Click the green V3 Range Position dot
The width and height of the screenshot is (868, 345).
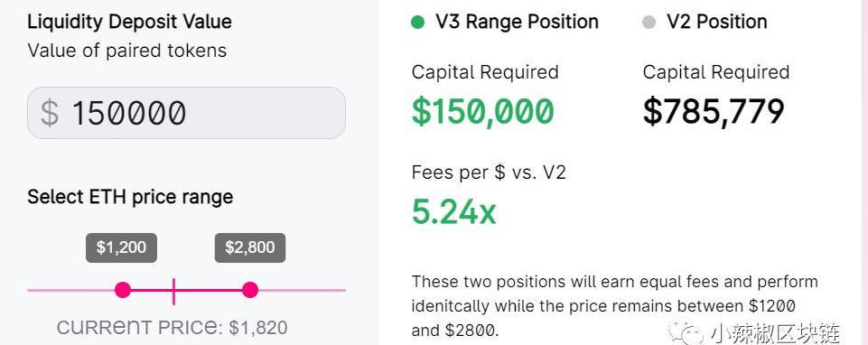click(x=418, y=23)
